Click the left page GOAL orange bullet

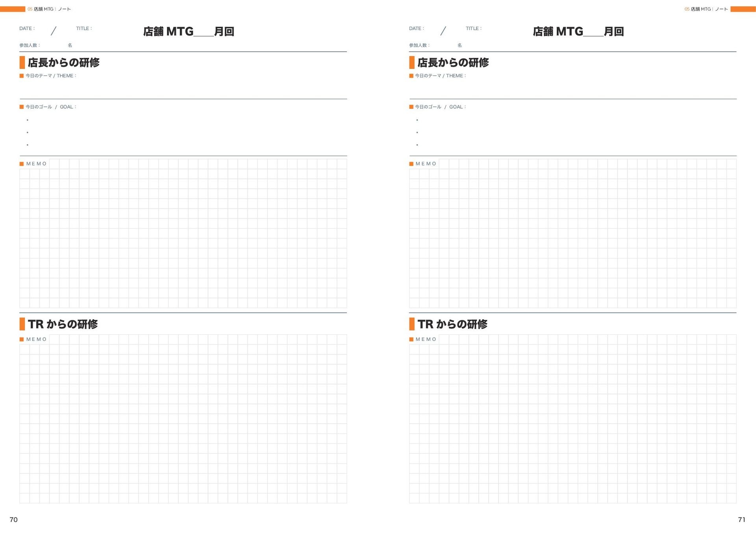[22, 107]
